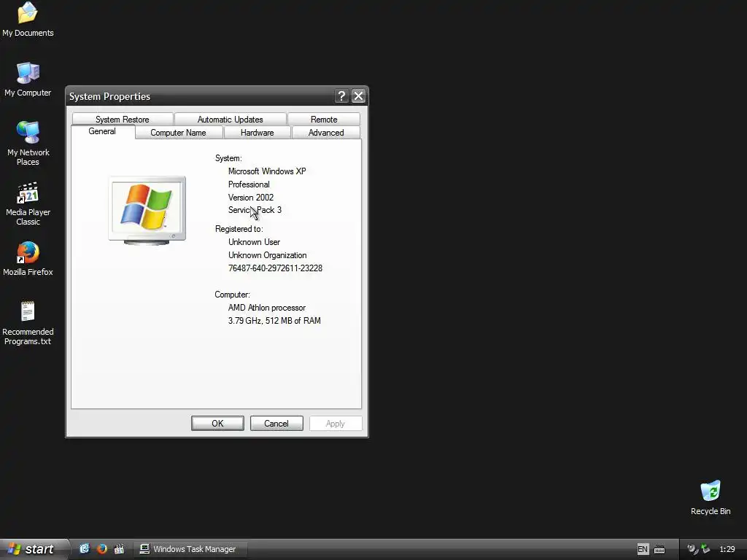747x560 pixels.
Task: Switch to the Automatic Updates tab
Action: click(x=230, y=119)
